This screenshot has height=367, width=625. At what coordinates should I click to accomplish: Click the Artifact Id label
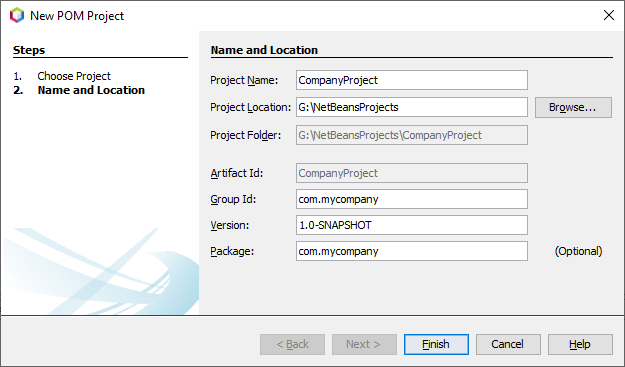coord(237,173)
